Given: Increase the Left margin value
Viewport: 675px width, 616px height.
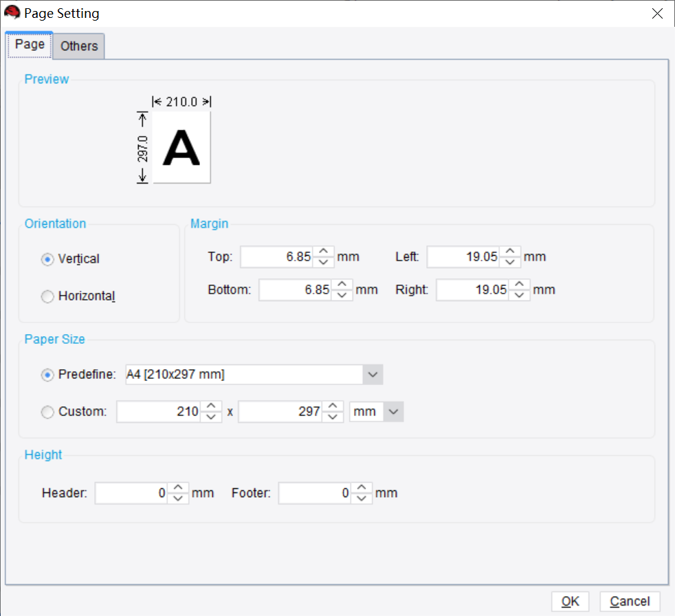Looking at the screenshot, I should tap(510, 252).
